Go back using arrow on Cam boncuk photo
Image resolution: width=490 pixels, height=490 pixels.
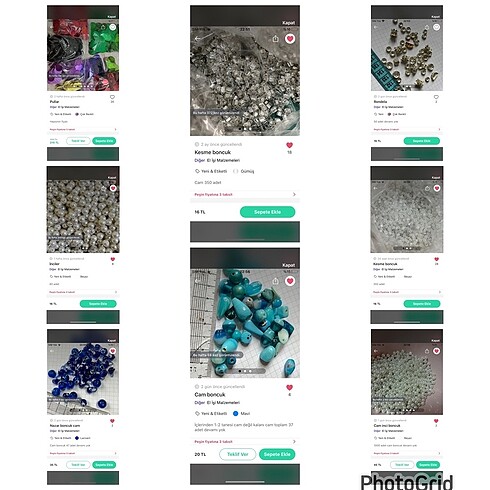198,281
